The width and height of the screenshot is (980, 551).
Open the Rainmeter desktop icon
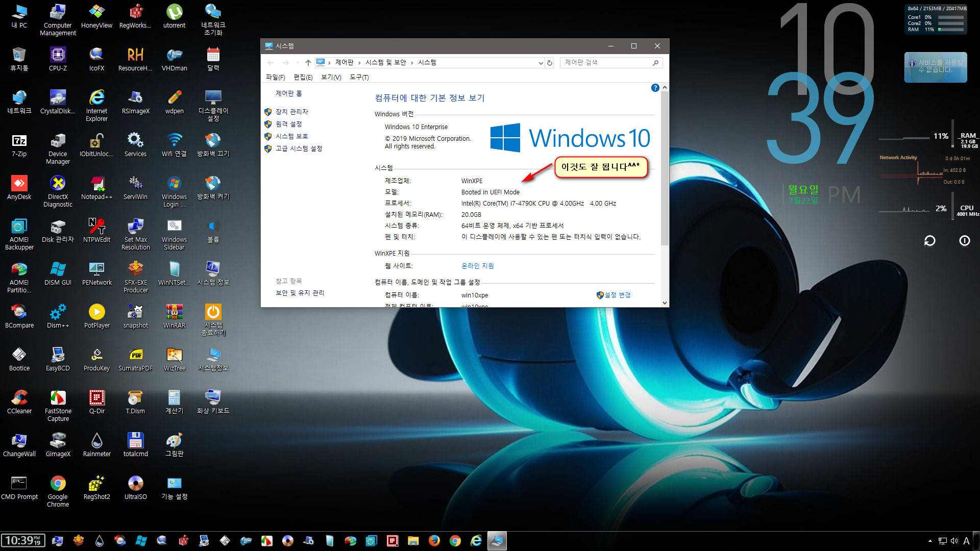pos(96,444)
